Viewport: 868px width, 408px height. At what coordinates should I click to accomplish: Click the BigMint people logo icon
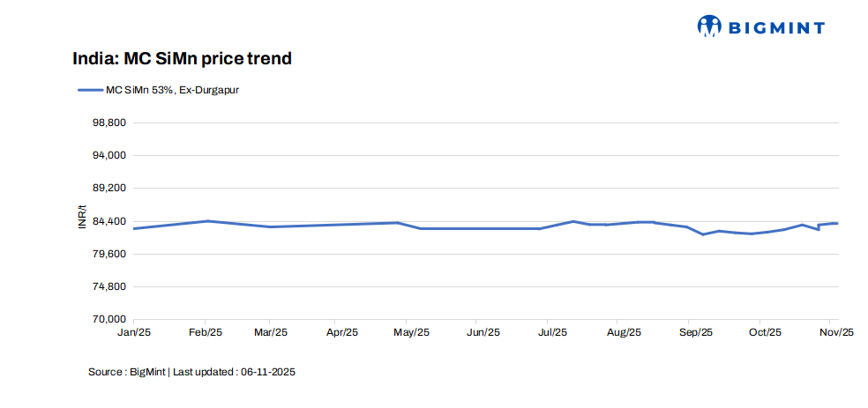[x=709, y=26]
